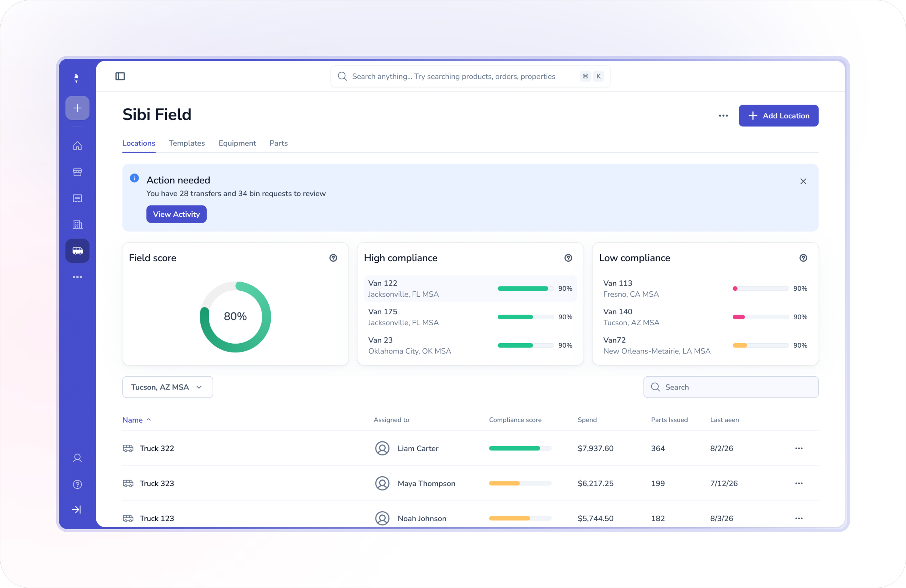906x588 pixels.
Task: Open the receipt orders icon in sidebar
Action: (77, 198)
